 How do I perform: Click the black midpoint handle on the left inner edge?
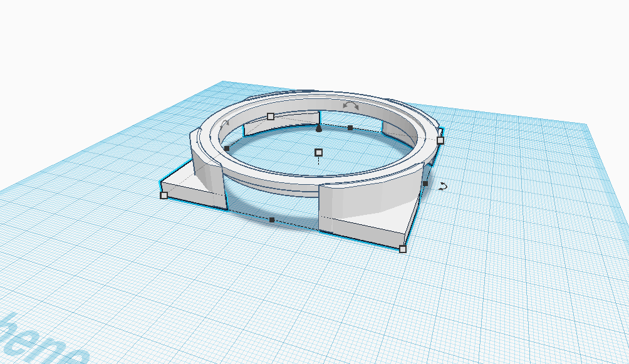(227, 148)
